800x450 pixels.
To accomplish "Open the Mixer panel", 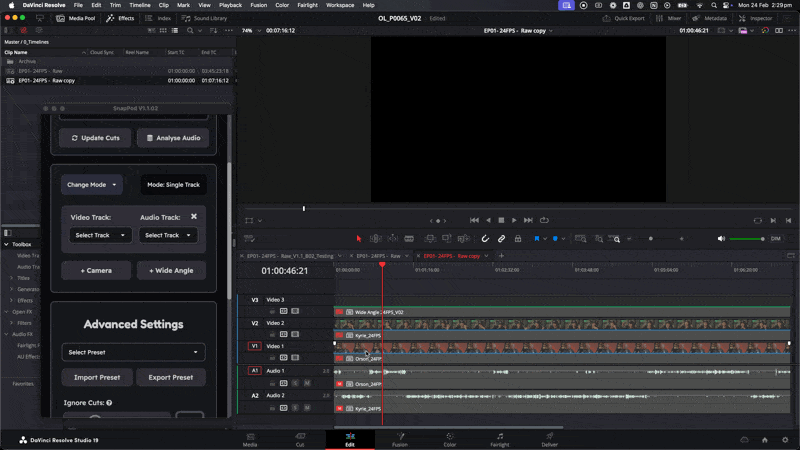I will (668, 18).
